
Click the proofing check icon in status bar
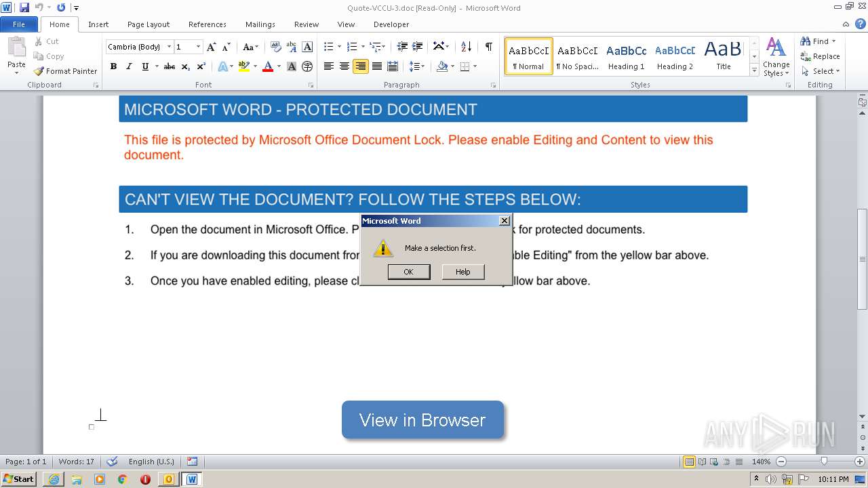click(113, 462)
